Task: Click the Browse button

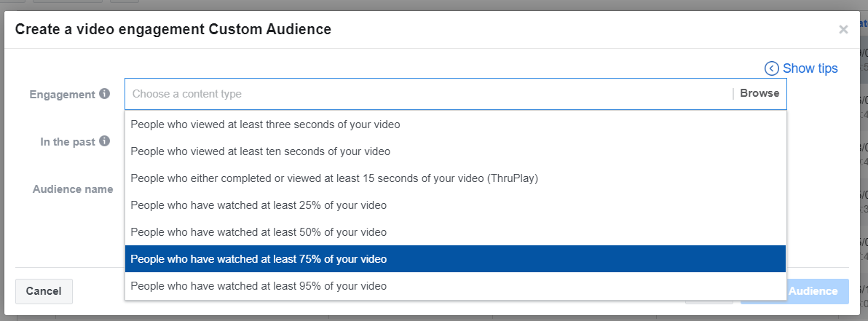Action: [759, 93]
